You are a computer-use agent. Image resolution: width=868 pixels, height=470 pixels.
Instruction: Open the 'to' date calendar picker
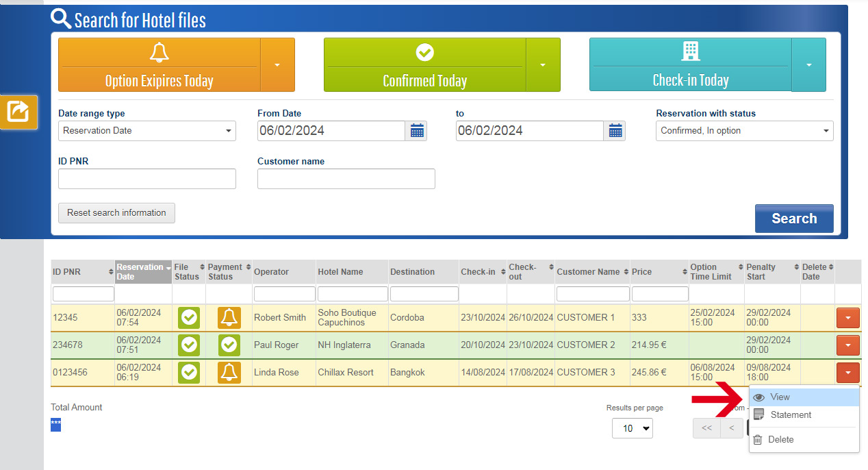(615, 131)
